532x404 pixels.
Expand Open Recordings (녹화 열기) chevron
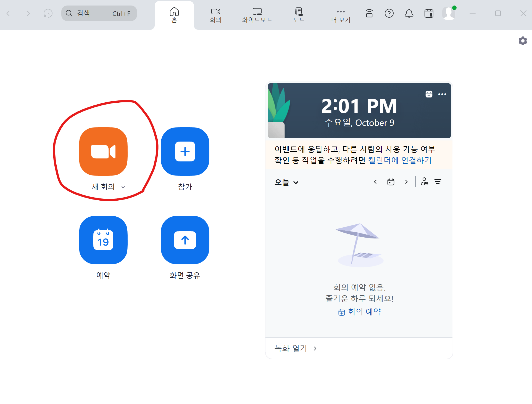(x=315, y=348)
